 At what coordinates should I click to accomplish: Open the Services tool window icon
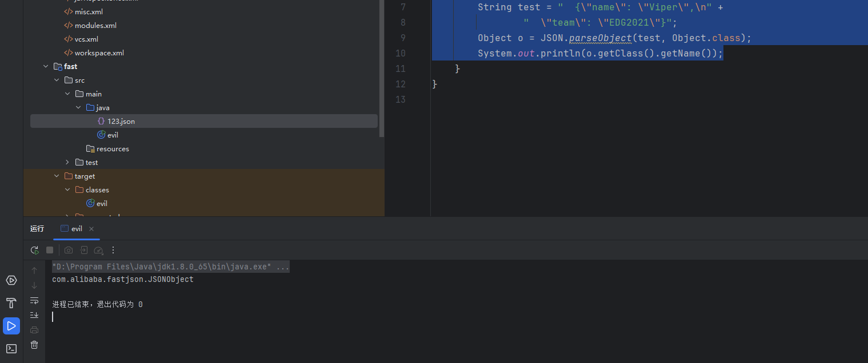(11, 280)
